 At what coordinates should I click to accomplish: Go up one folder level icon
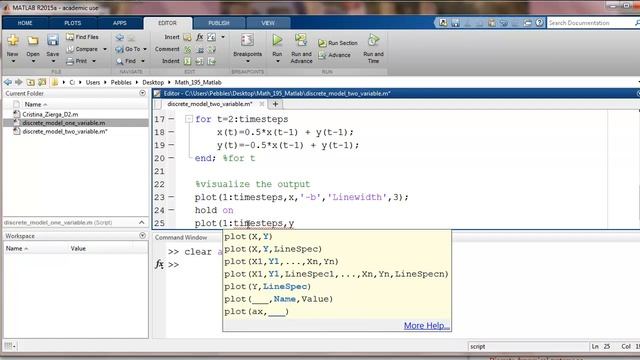30,82
